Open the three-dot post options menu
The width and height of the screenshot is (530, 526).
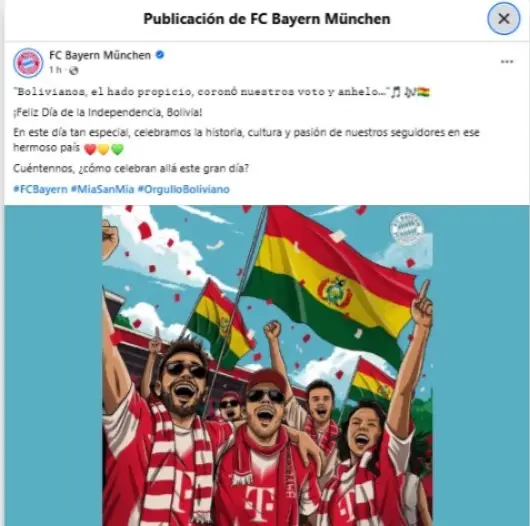pos(507,62)
